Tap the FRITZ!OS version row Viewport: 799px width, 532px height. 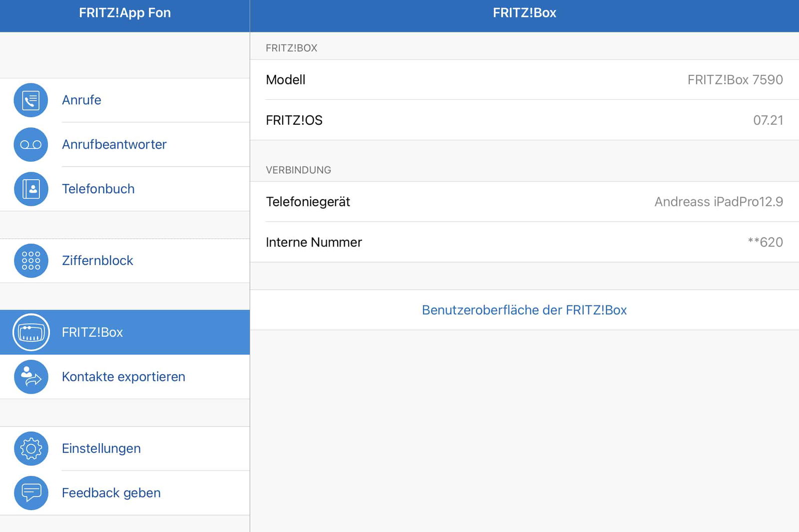click(524, 120)
